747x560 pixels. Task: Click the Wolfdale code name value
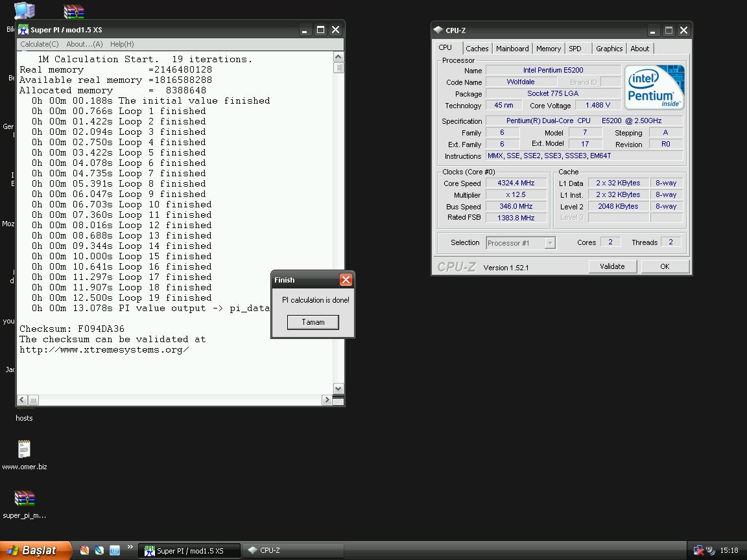click(521, 82)
